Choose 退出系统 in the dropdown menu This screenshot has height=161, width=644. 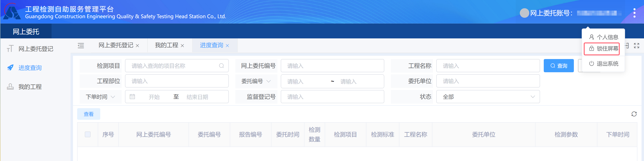(x=604, y=64)
